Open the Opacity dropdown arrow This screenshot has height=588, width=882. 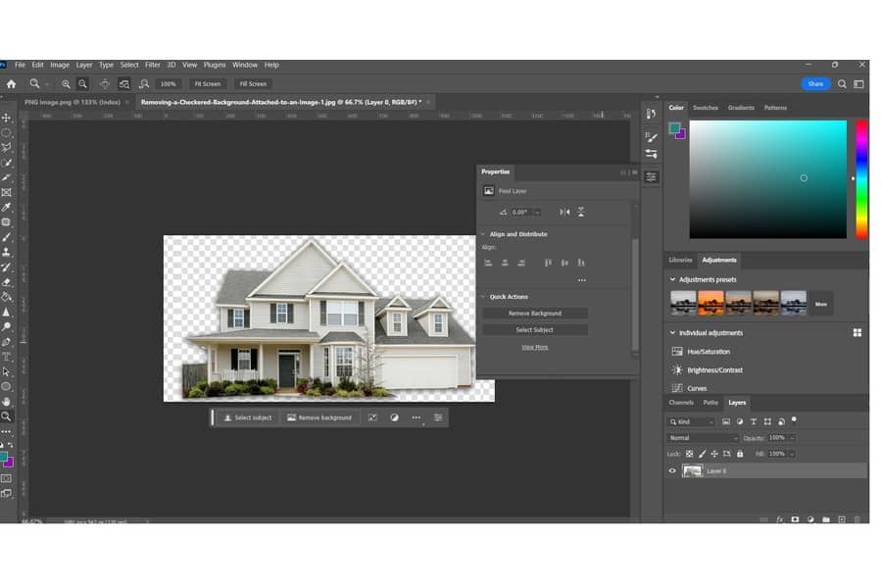[792, 438]
